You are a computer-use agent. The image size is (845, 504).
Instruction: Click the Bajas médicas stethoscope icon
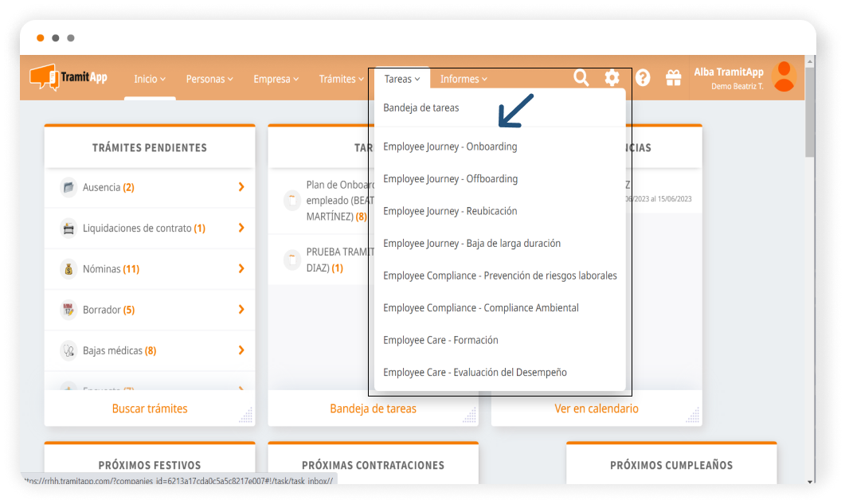68,350
